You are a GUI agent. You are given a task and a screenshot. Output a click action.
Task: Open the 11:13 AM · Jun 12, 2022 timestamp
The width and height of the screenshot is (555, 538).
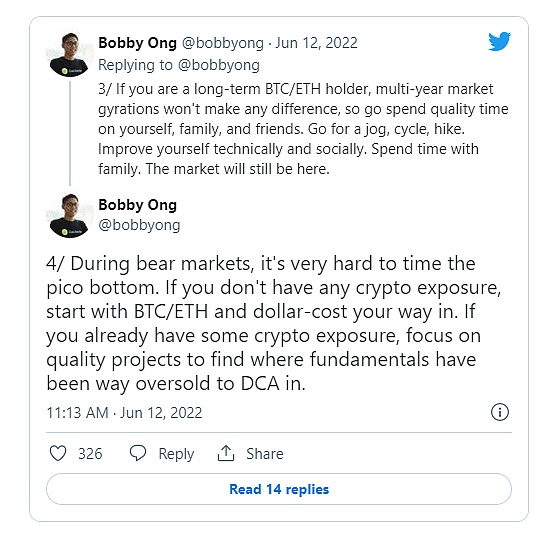click(124, 413)
